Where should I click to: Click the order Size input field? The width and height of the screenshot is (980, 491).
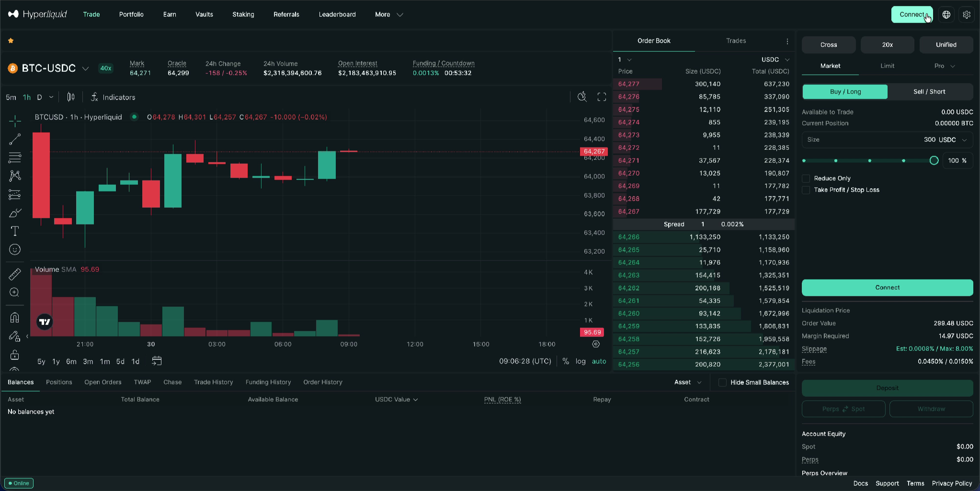pos(888,140)
